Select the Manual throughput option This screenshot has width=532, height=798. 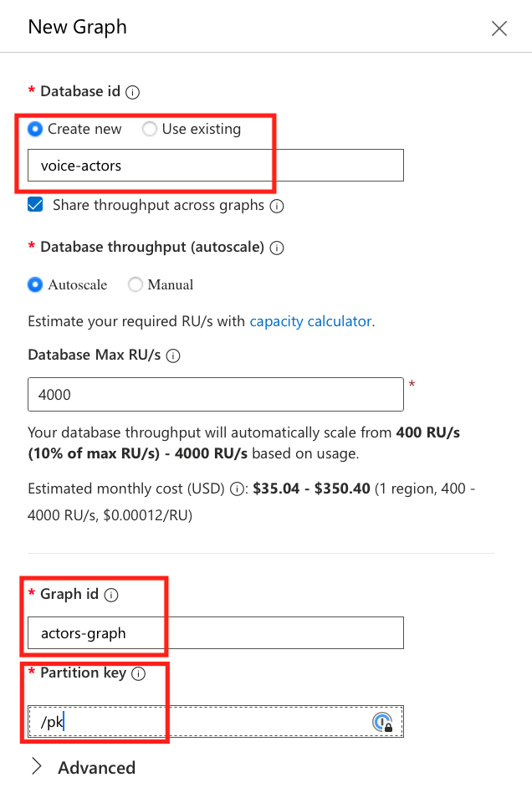tap(136, 284)
